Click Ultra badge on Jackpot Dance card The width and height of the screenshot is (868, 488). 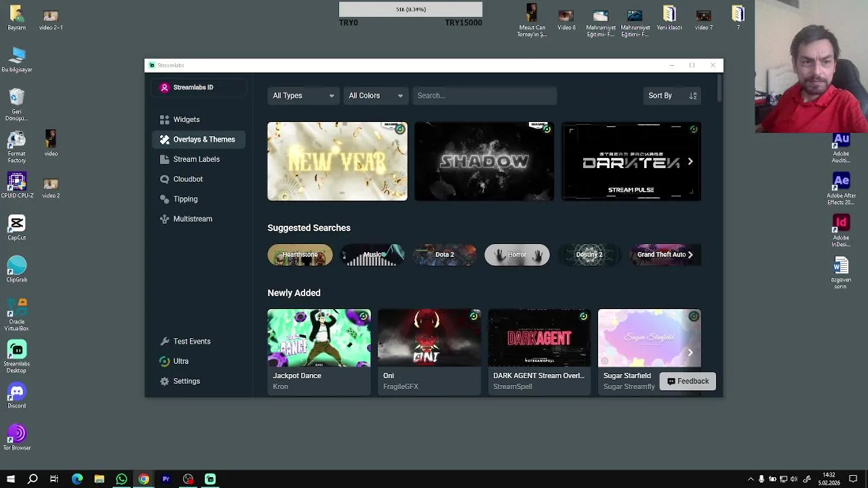point(363,317)
